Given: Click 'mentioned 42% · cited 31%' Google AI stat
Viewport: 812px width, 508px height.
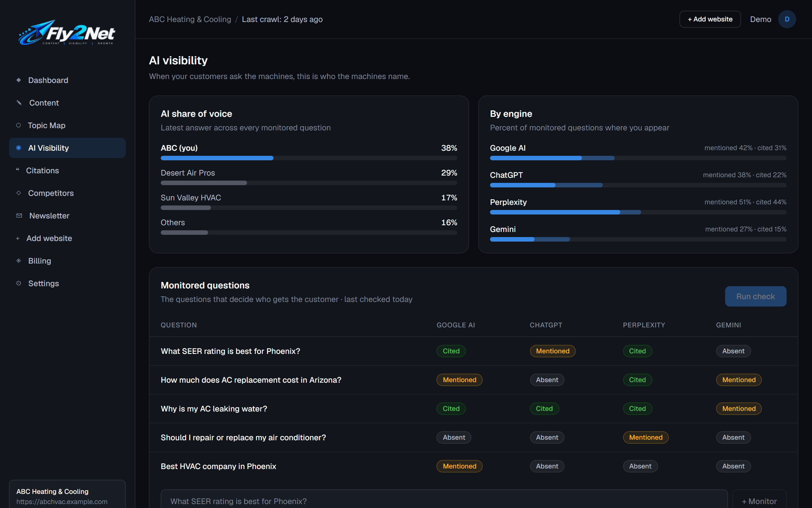Looking at the screenshot, I should [745, 148].
